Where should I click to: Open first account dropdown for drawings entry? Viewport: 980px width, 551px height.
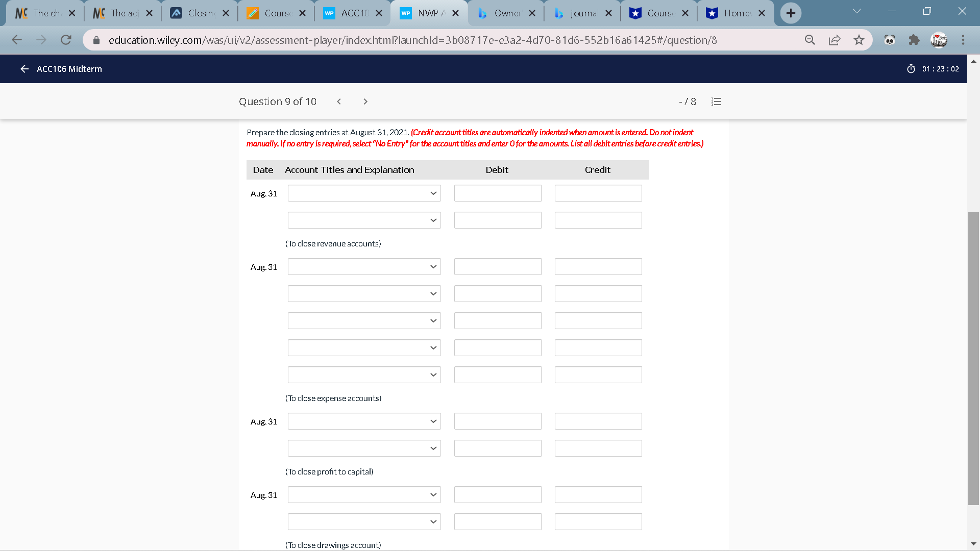364,495
